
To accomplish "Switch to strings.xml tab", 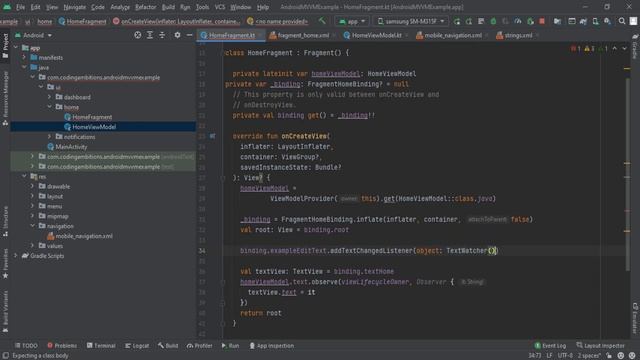I will coord(518,36).
